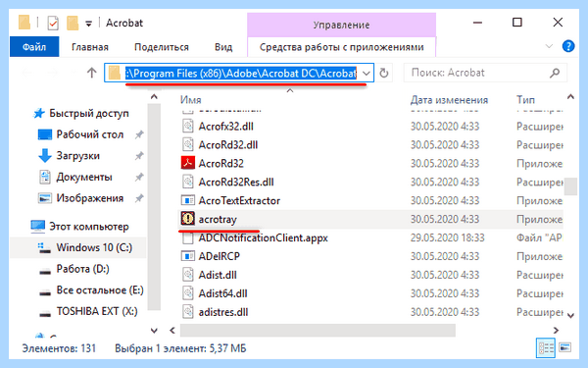Viewport: 588px width, 368px height.
Task: Sort by Тип column header
Action: 525,100
